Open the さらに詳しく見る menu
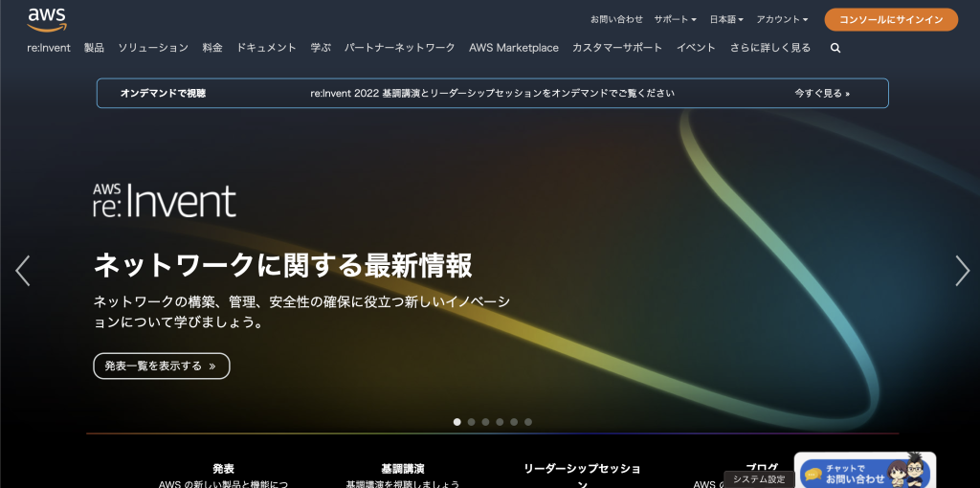The width and height of the screenshot is (980, 488). pyautogui.click(x=770, y=48)
